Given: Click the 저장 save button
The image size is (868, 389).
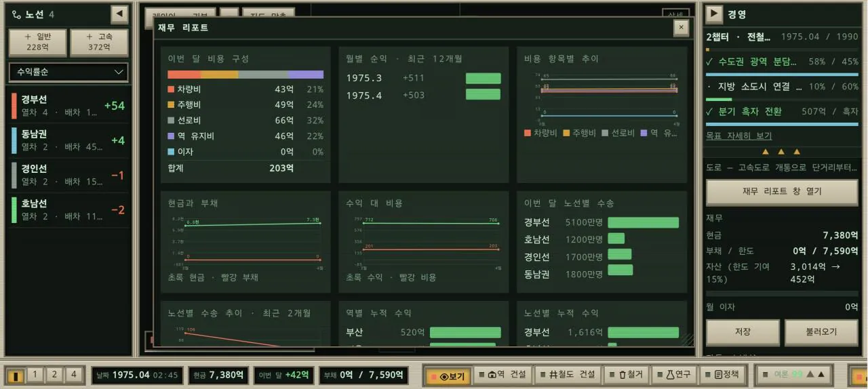Looking at the screenshot, I should (743, 332).
